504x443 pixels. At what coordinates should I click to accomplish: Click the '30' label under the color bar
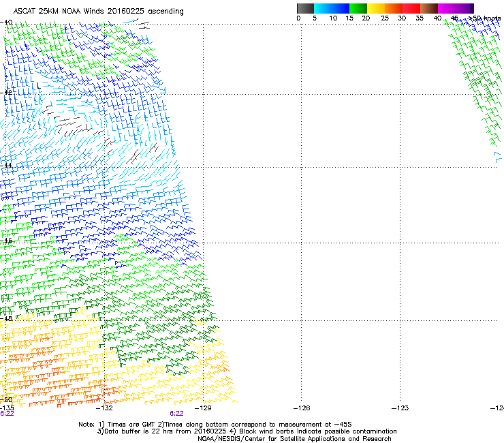(x=402, y=18)
